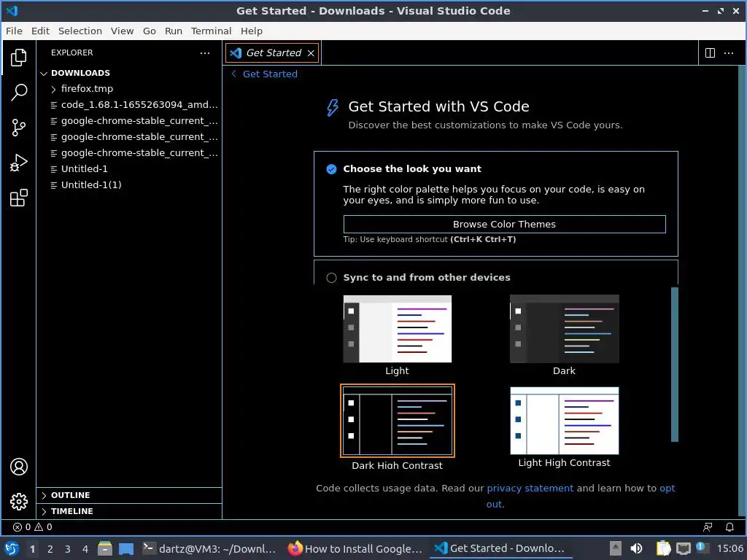Expand the TIMELINE panel
The image size is (747, 560).
coord(129,511)
